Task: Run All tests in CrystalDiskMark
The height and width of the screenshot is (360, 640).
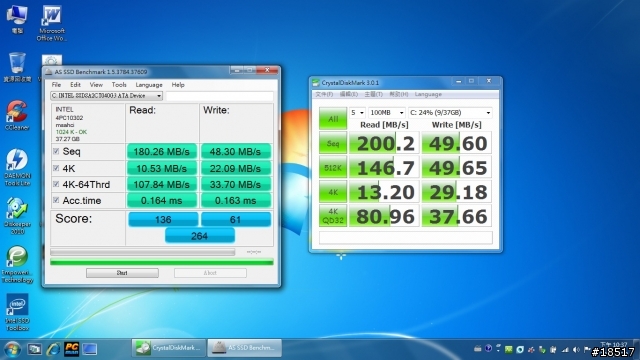Action: click(333, 119)
